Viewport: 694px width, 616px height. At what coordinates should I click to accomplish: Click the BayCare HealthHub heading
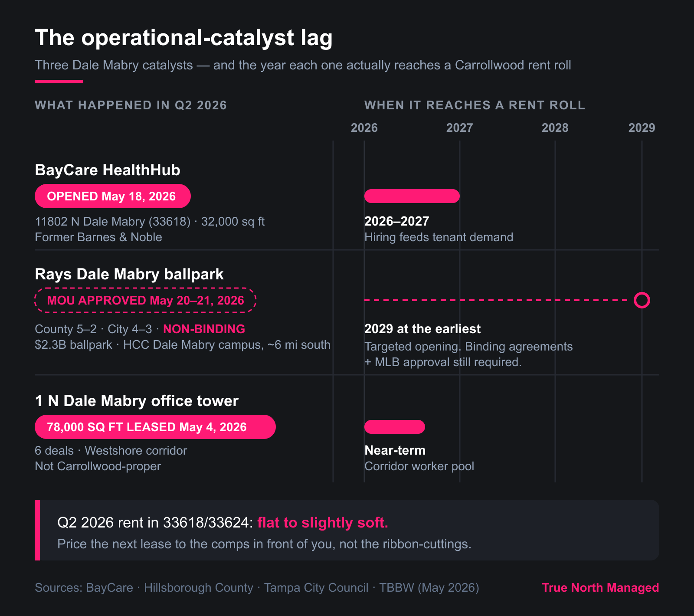coord(108,170)
